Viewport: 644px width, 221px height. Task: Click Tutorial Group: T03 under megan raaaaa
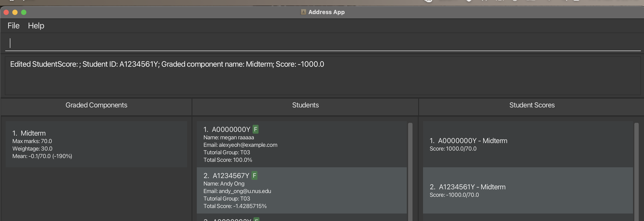[x=226, y=152]
